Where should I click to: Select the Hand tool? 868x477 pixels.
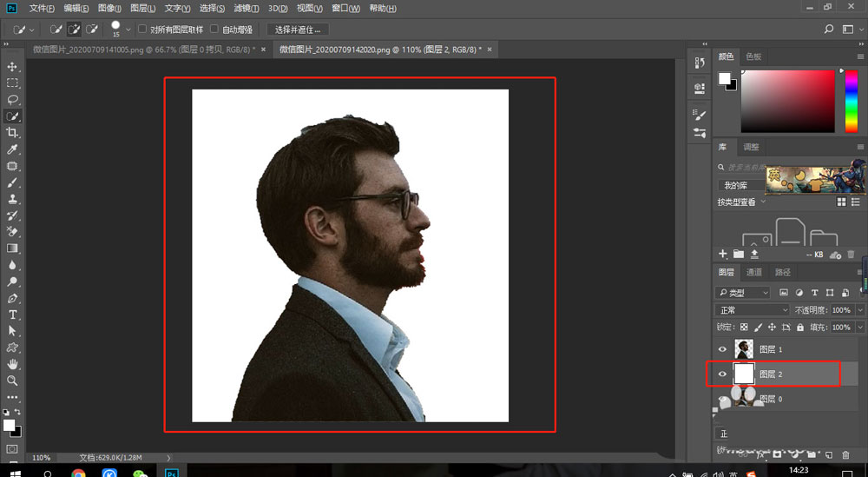[x=12, y=364]
